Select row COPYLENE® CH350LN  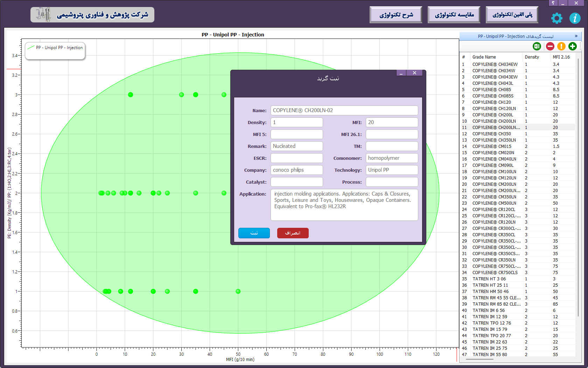click(x=517, y=140)
